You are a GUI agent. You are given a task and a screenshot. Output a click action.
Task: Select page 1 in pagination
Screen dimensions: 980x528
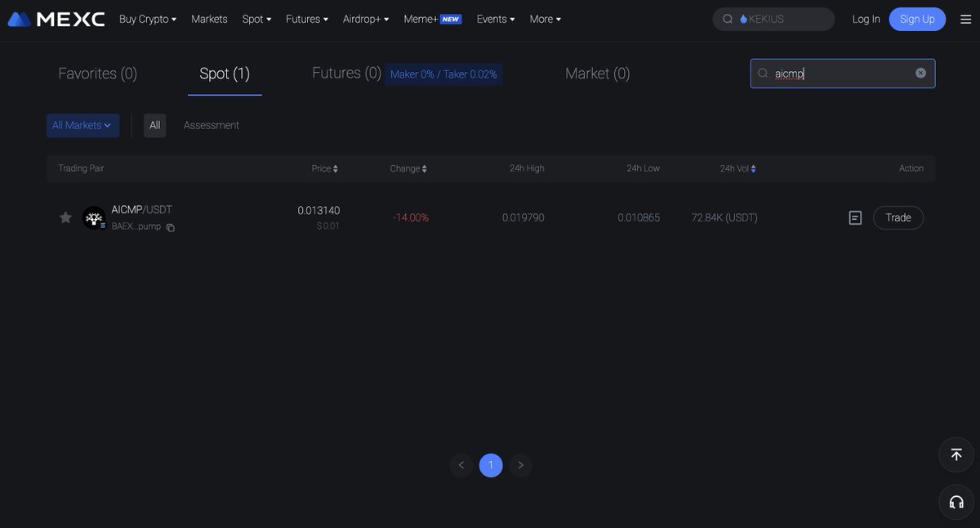click(x=491, y=465)
